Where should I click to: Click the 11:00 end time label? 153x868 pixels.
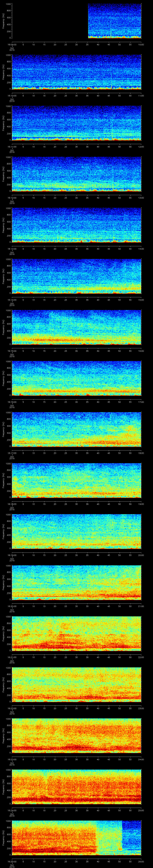(x=141, y=96)
